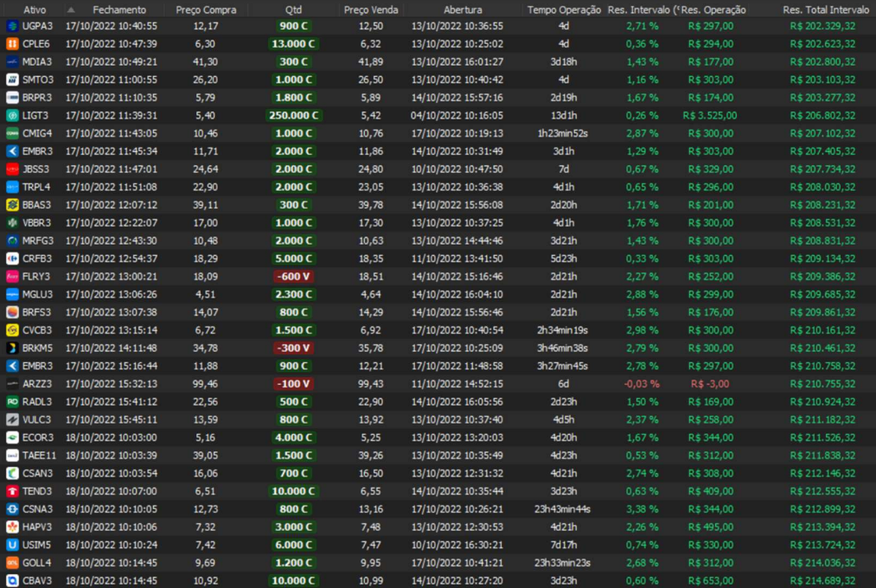Viewport: 876px width, 588px height.
Task: Click the Tempo Operação column header
Action: [564, 9]
